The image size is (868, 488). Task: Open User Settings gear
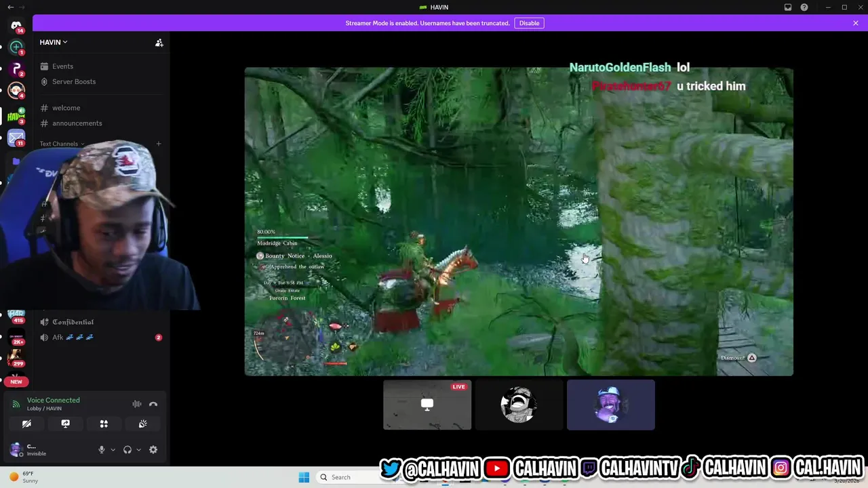tap(153, 449)
